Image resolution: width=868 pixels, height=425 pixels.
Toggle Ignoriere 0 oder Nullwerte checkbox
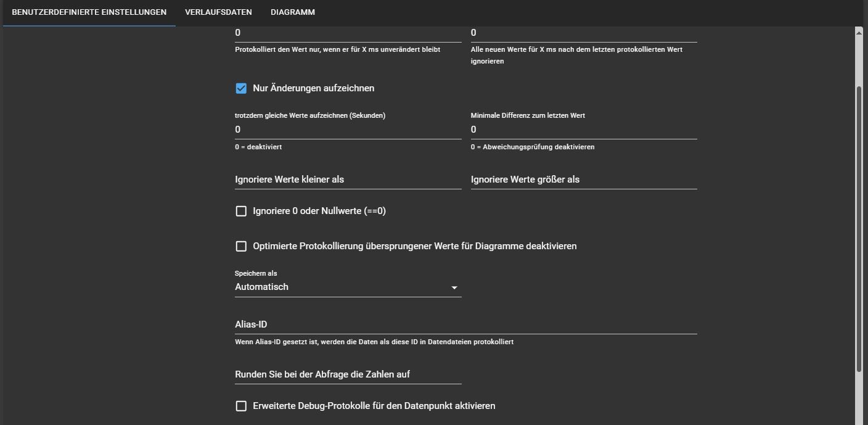click(x=241, y=211)
